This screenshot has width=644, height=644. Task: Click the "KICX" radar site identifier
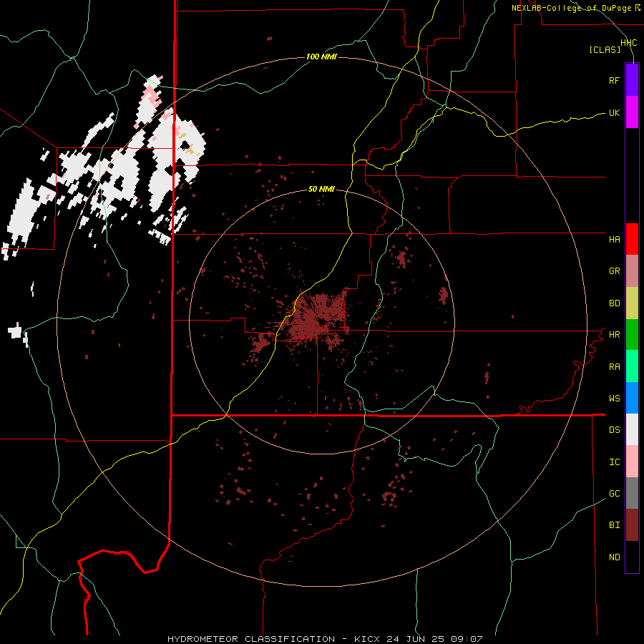(x=367, y=639)
